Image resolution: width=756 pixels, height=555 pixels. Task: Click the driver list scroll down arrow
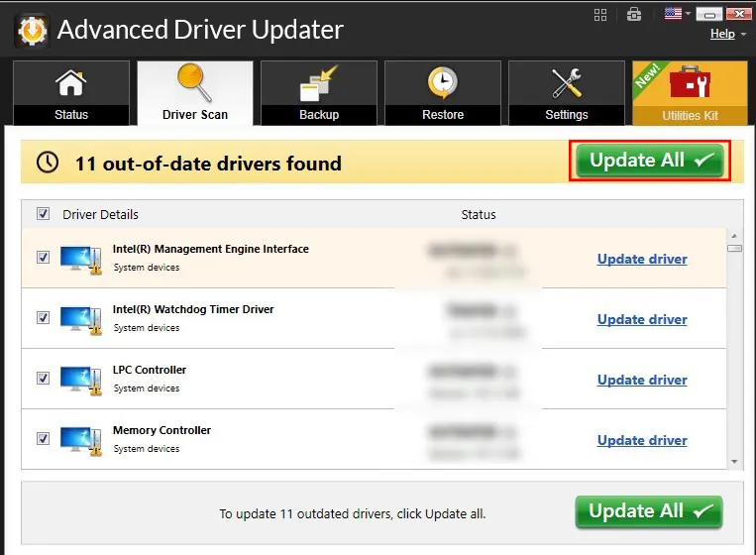734,462
